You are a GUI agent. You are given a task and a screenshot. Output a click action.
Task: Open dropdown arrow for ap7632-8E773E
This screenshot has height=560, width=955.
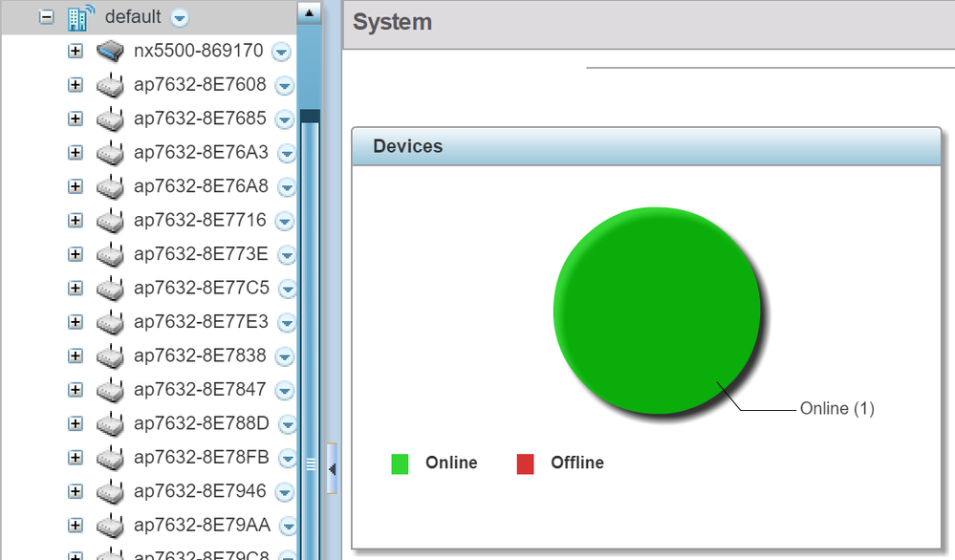click(x=286, y=255)
